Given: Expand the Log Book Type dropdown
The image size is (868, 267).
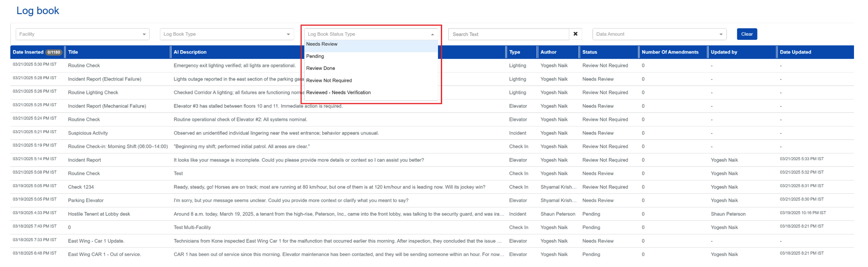Looking at the screenshot, I should [x=227, y=34].
